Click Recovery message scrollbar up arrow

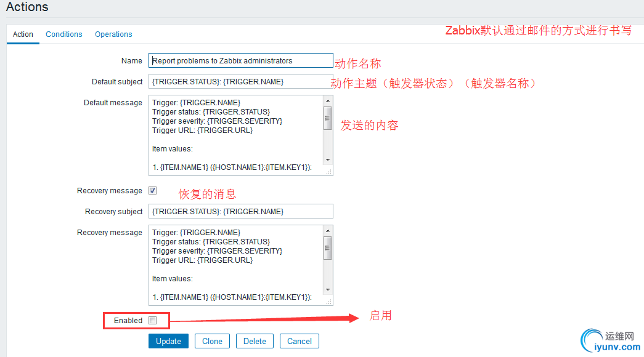tap(328, 231)
